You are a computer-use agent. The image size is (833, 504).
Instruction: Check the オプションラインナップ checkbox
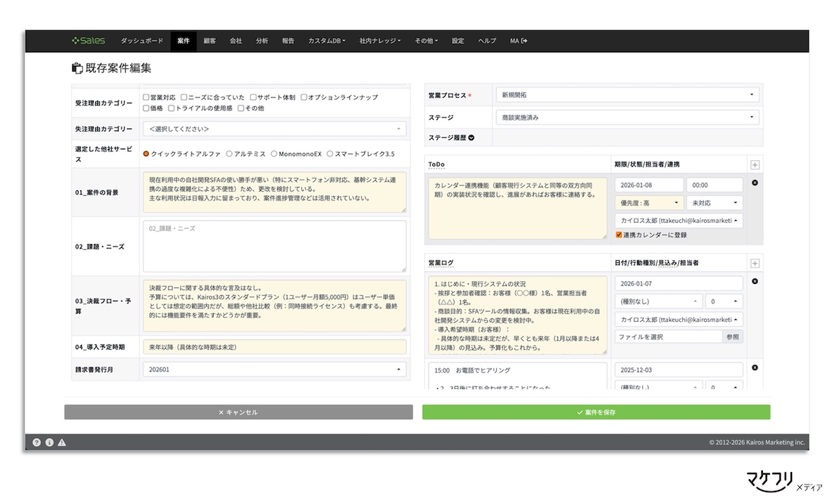tap(304, 97)
